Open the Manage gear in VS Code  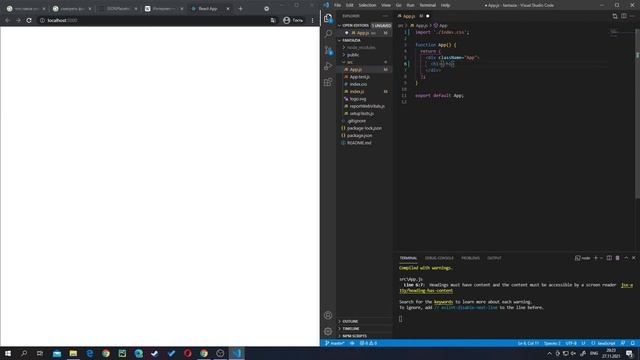(328, 331)
